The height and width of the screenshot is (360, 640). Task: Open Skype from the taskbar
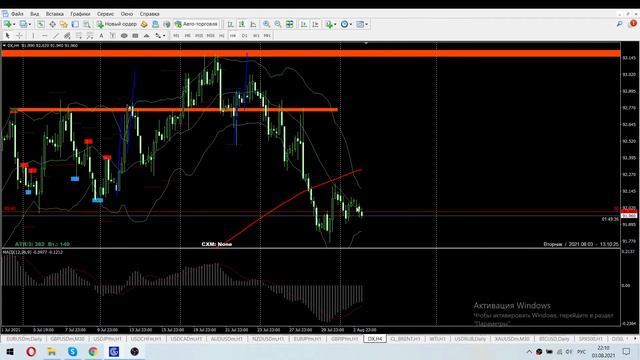tap(73, 351)
